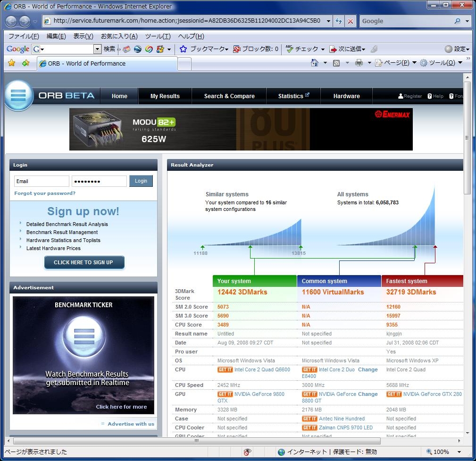This screenshot has height=461, width=476.
Task: Open the Home button dropdown arrow
Action: (325, 63)
